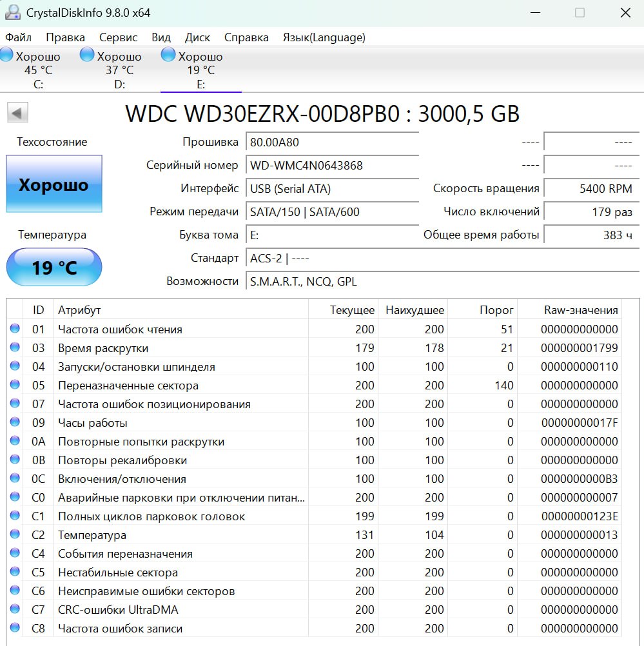Select the Полных циклов парковок головок name

coord(151,516)
